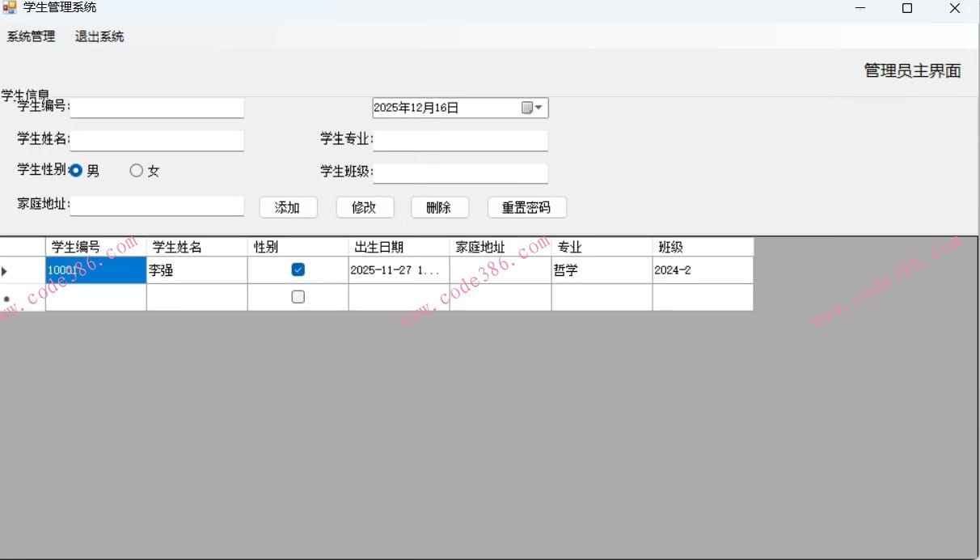Click the 修改 button

tap(365, 207)
